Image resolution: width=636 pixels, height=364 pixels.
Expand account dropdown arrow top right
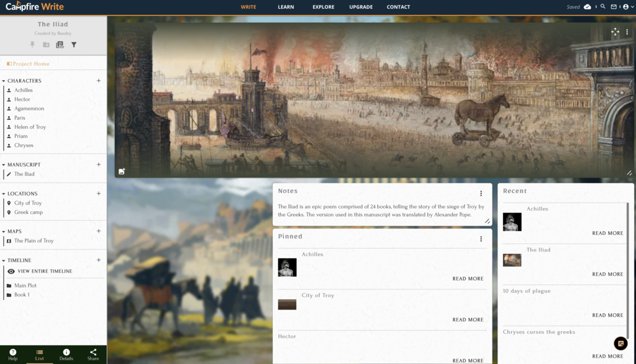click(x=632, y=7)
